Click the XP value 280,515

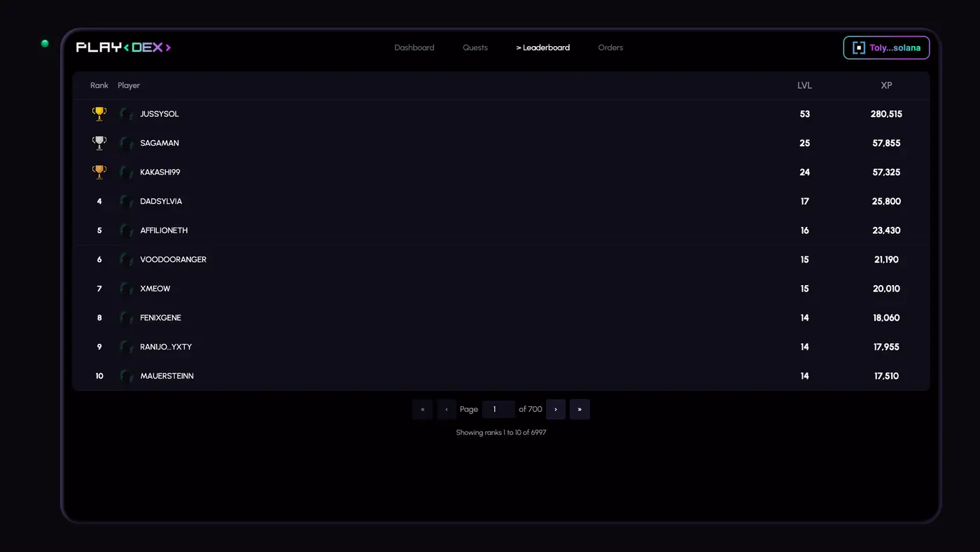click(886, 114)
